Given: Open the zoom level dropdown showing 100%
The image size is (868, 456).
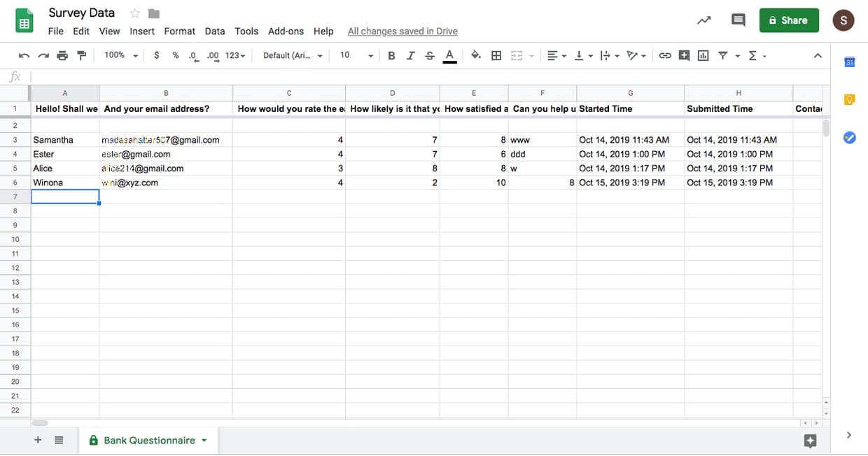Looking at the screenshot, I should tap(119, 55).
